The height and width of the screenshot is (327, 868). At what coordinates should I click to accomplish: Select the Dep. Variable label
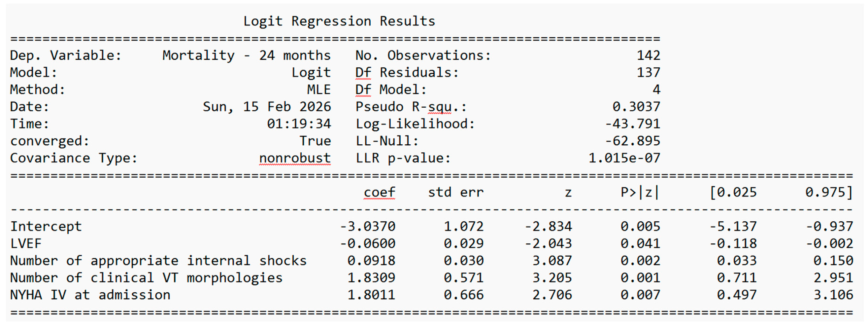click(x=66, y=55)
